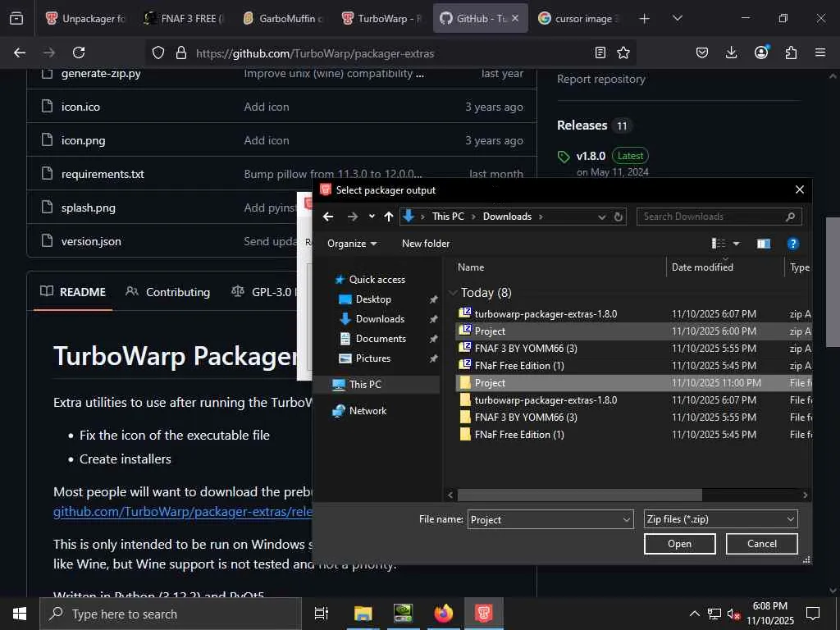Viewport: 840px width, 630px height.
Task: Click the Open button
Action: pos(679,544)
